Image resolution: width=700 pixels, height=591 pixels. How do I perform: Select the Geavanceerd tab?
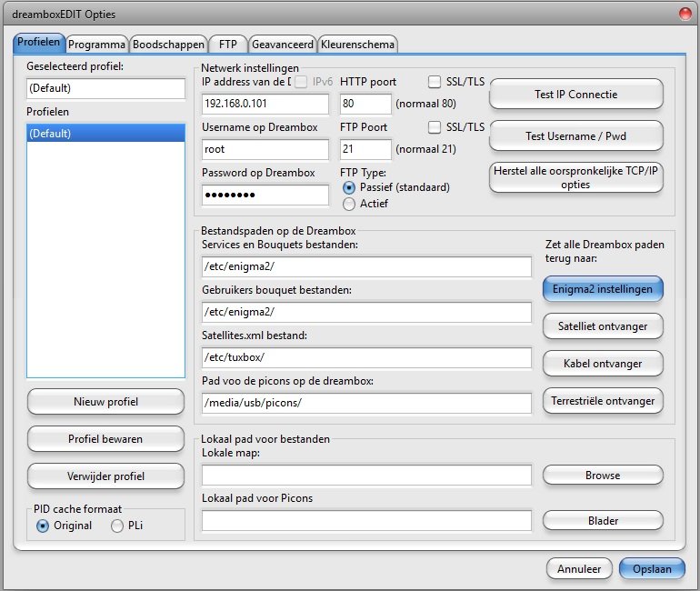(x=282, y=44)
